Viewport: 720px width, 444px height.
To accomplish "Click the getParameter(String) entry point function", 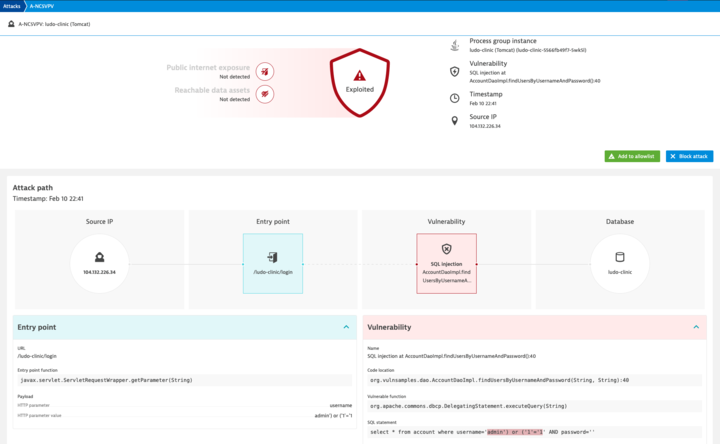I will tap(185, 380).
